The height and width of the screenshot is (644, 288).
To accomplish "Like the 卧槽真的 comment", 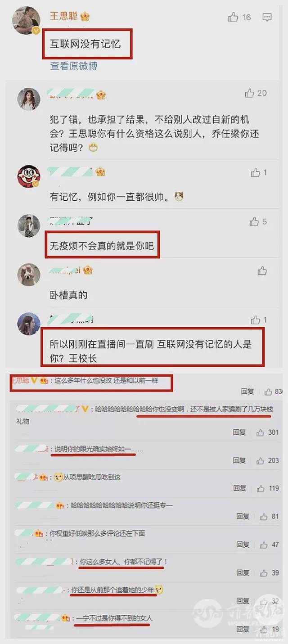I will 262,271.
